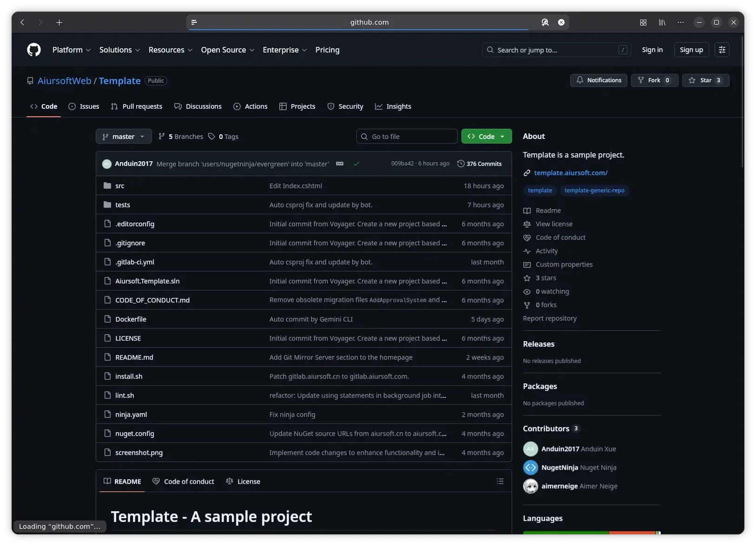756x546 pixels.
Task: Open the green checkmark build status
Action: click(356, 164)
